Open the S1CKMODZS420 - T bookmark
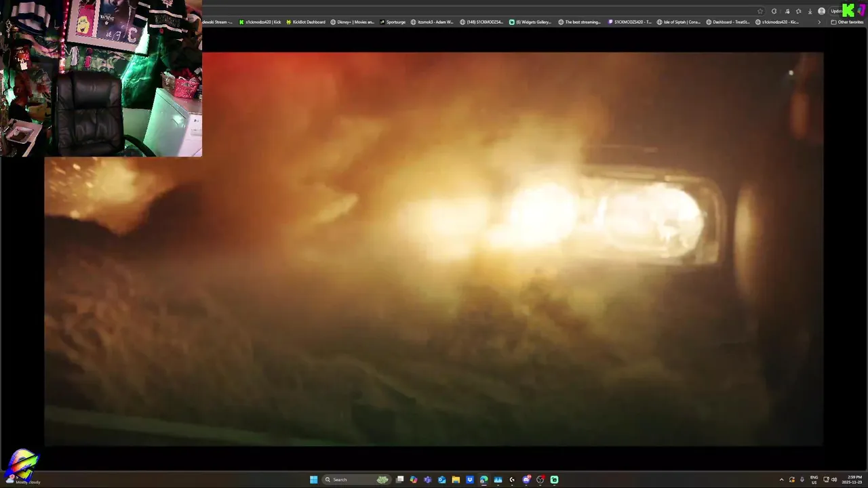 tap(630, 22)
